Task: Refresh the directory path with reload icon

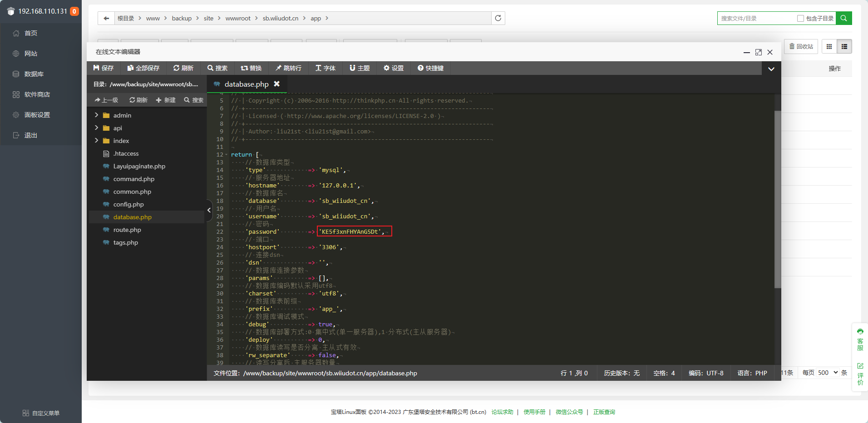Action: tap(498, 18)
